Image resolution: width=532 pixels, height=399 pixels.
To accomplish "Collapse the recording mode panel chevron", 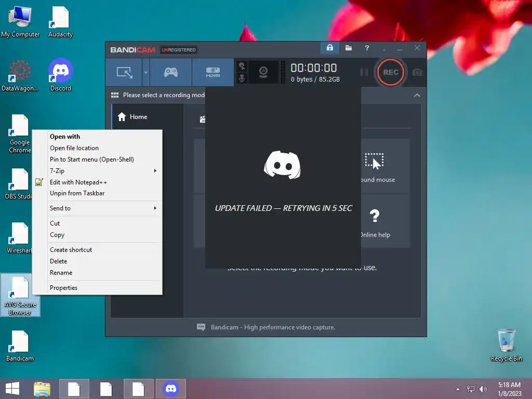I will click(417, 96).
